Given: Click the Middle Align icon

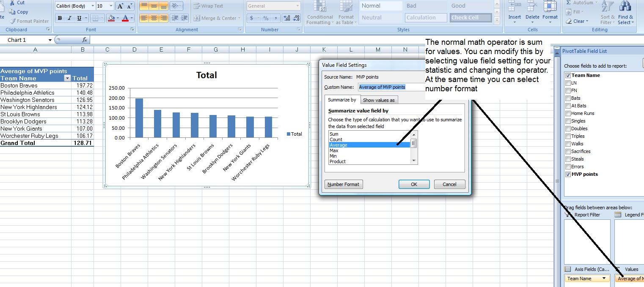Looking at the screenshot, I should pos(154,6).
